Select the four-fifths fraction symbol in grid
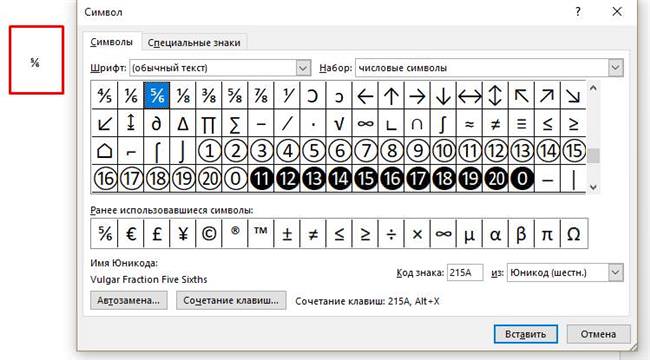 pos(104,96)
